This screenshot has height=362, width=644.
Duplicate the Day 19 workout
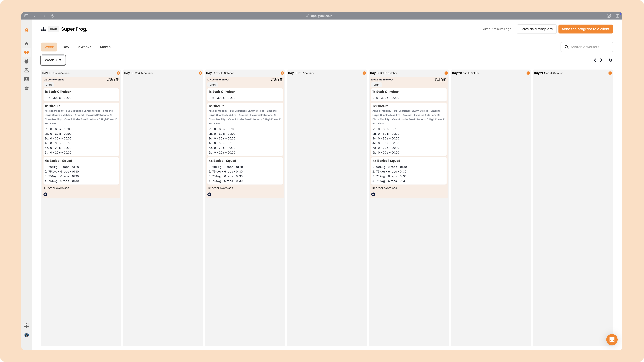441,80
